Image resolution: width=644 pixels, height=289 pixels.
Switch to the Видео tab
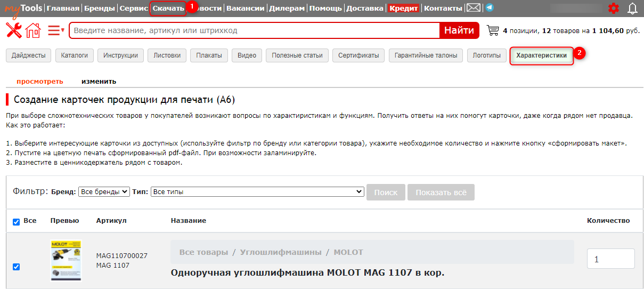pyautogui.click(x=247, y=55)
